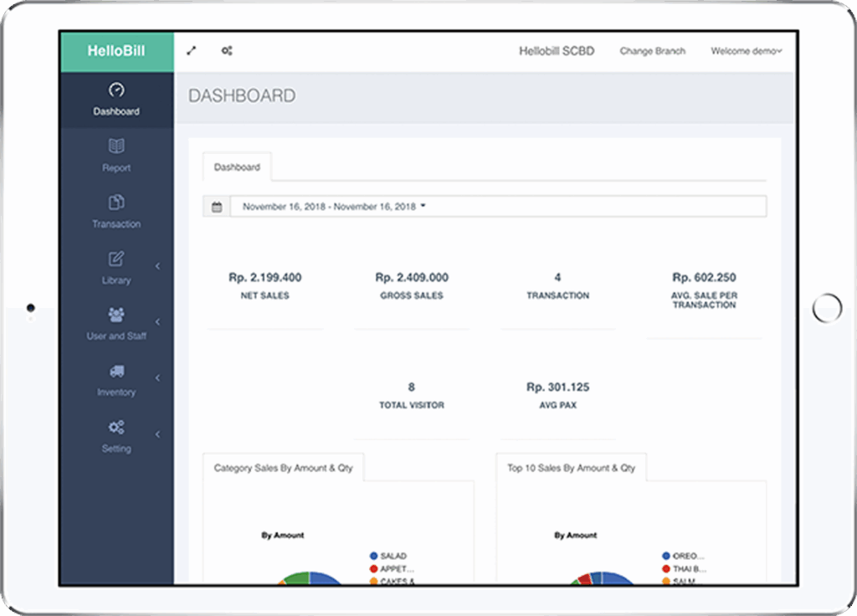Click the Hellobill SCBD branch name
The image size is (857, 616).
pyautogui.click(x=557, y=51)
